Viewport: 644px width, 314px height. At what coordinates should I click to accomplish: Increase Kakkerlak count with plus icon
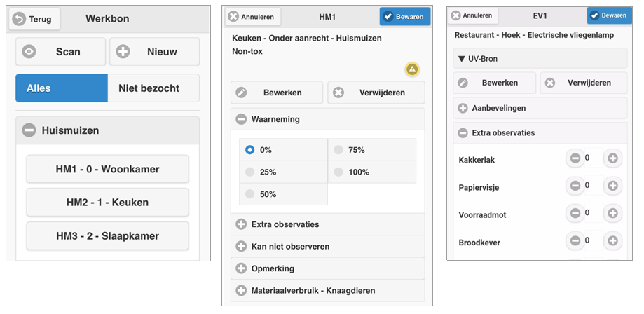[x=612, y=158]
